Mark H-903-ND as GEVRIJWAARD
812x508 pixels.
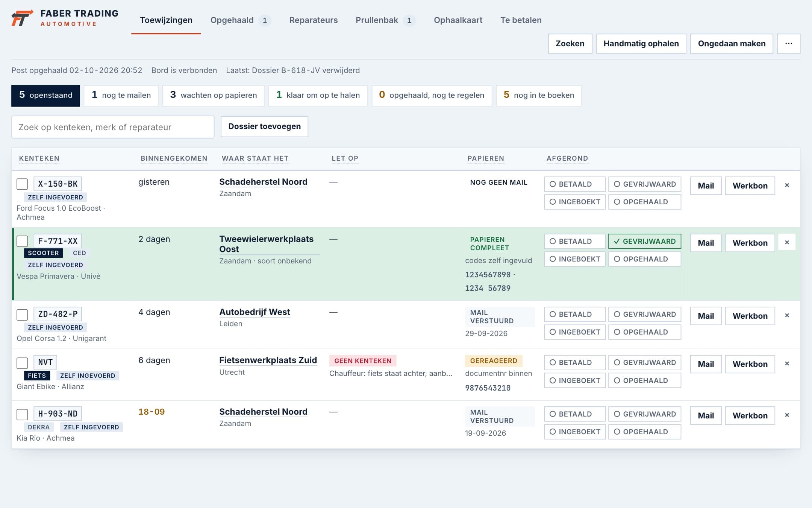(x=644, y=414)
